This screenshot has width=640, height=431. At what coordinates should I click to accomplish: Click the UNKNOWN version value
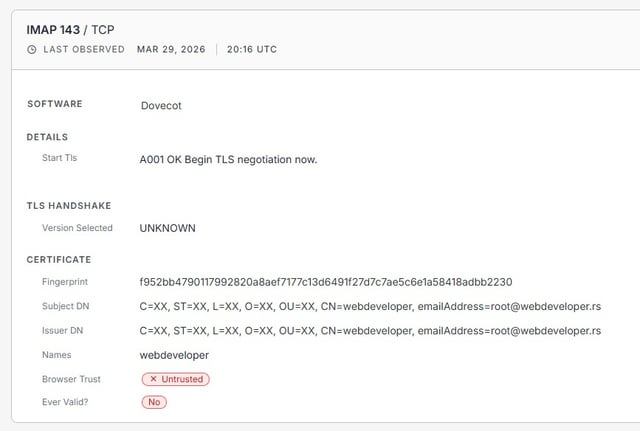(x=168, y=228)
